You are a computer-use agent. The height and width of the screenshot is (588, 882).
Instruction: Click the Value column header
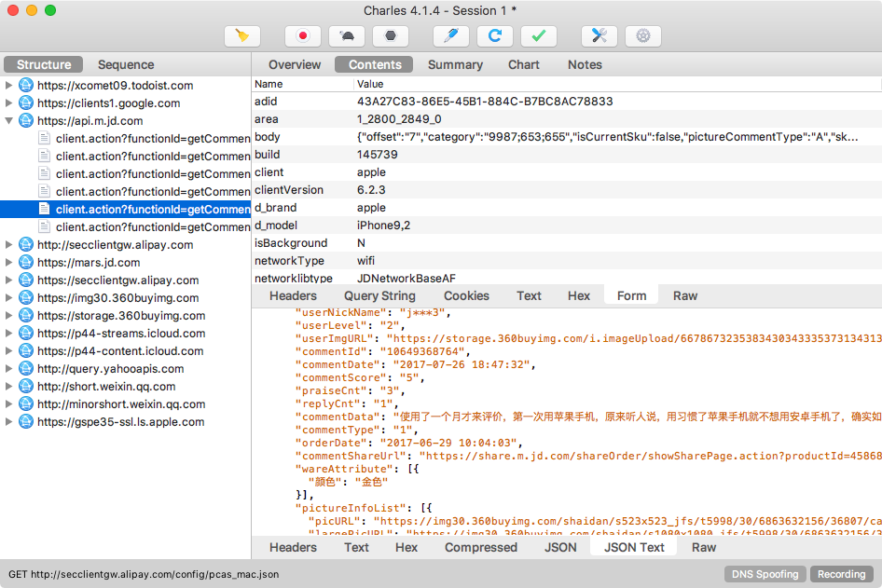point(370,84)
